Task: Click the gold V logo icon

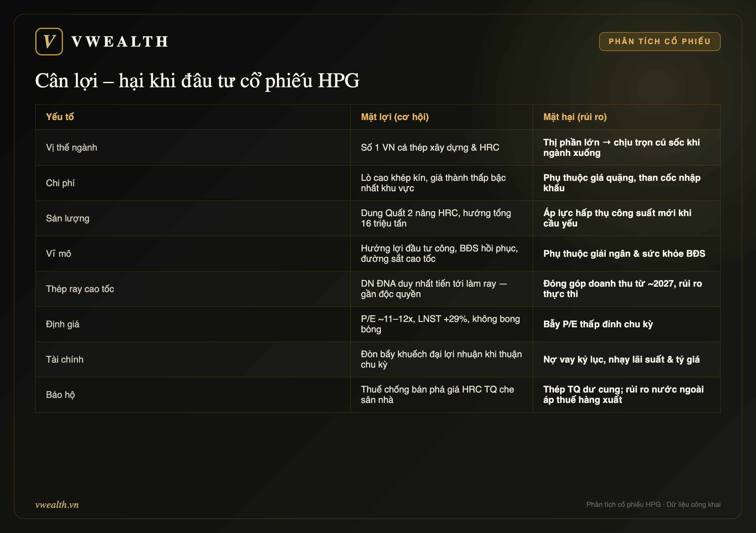Action: click(49, 42)
